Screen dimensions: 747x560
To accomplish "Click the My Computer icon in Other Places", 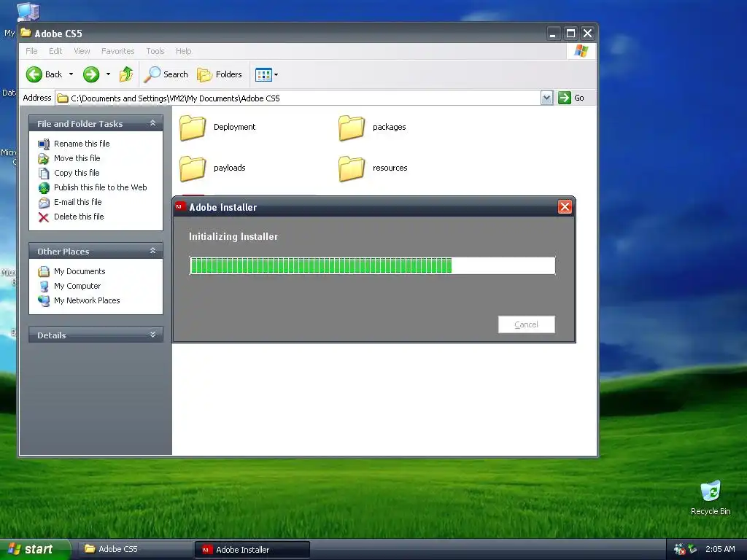I will (x=44, y=286).
